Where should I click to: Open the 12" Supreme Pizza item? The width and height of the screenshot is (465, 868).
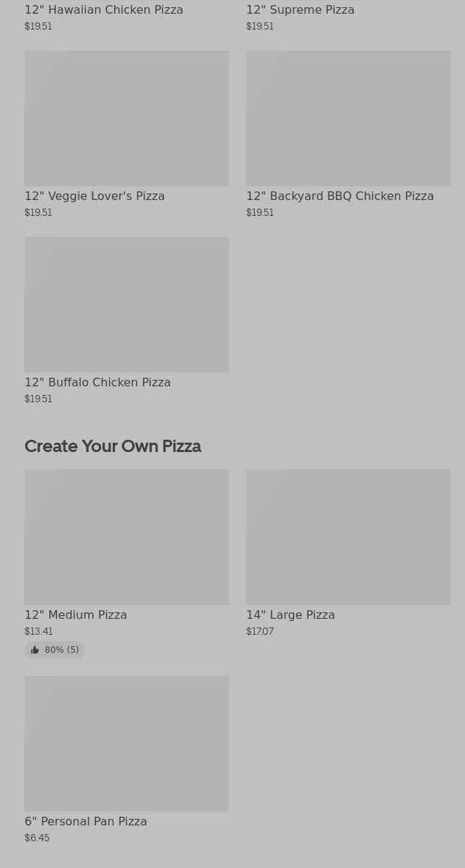click(300, 10)
